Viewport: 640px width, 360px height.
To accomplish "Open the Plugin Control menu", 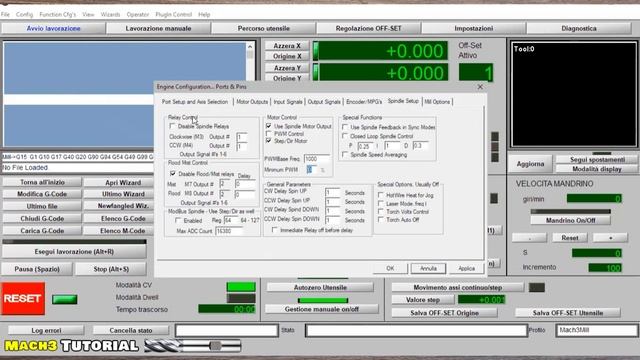I will click(x=173, y=14).
